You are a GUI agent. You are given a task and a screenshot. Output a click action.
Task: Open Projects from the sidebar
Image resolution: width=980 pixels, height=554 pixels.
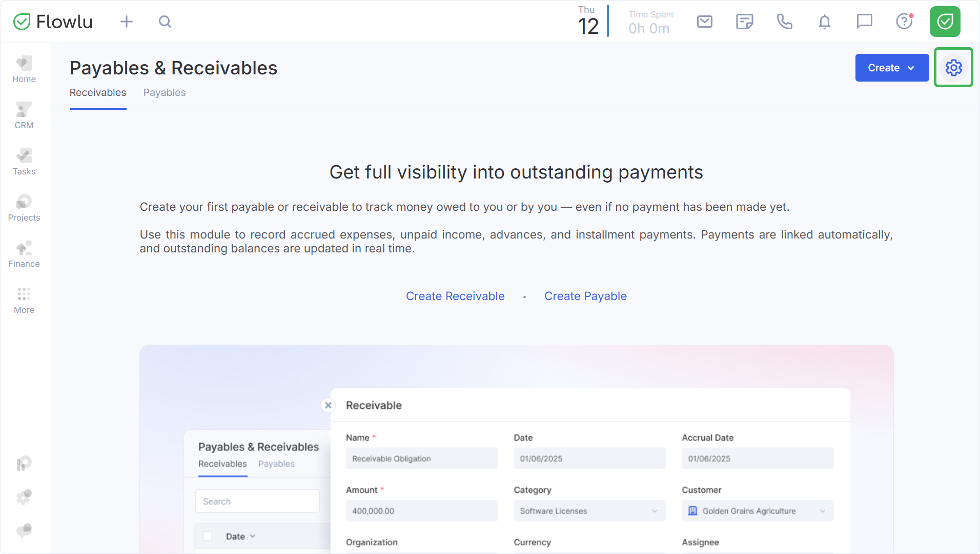24,208
